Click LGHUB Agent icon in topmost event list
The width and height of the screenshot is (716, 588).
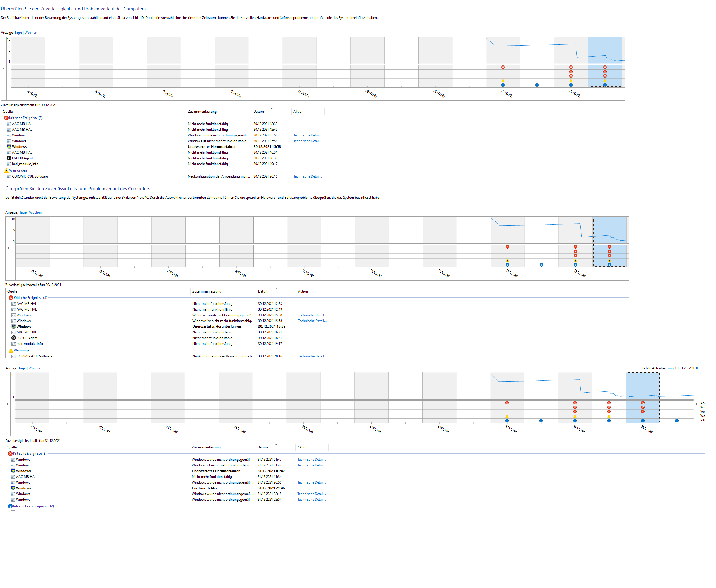point(9,158)
